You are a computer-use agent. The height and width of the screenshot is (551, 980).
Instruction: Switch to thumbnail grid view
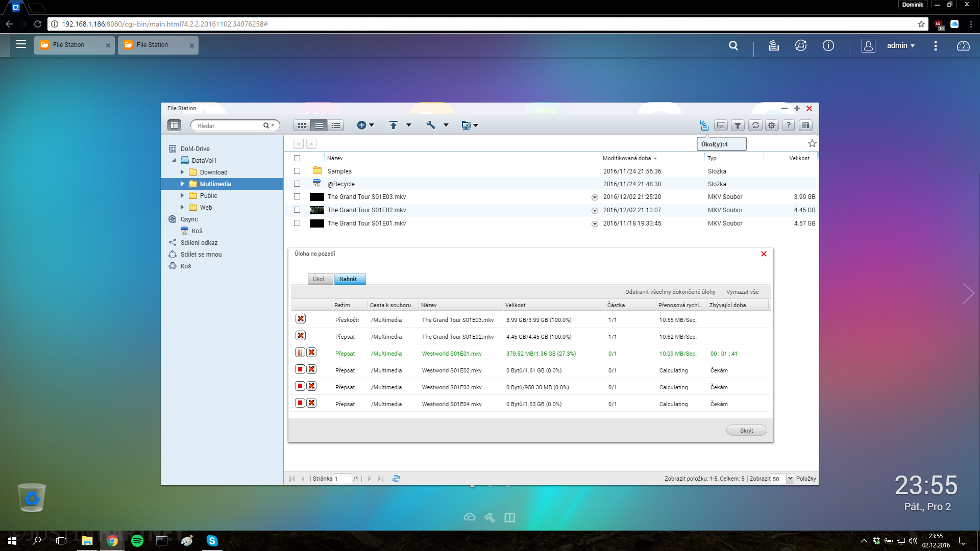(302, 126)
